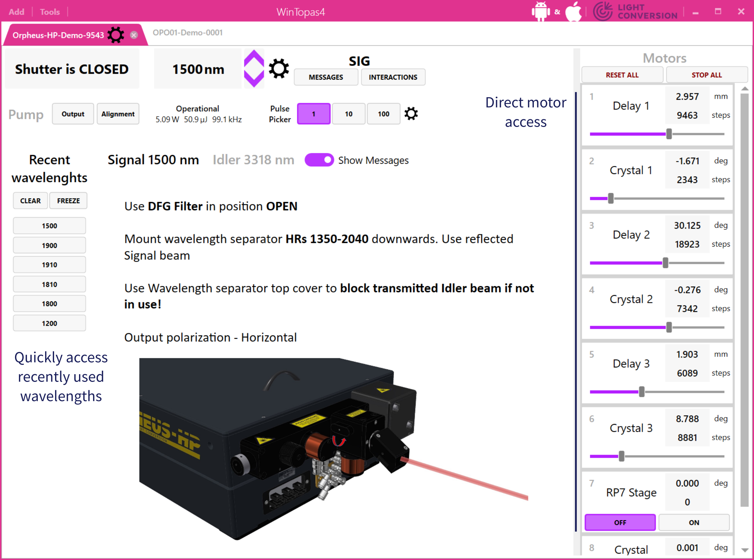The width and height of the screenshot is (754, 560).
Task: Click the Light Conversion logo
Action: click(635, 12)
